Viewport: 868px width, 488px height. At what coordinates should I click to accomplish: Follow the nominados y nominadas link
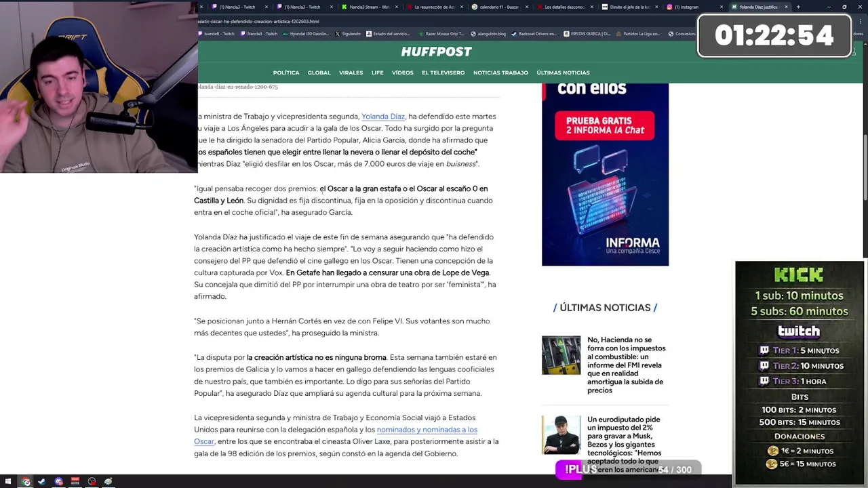tap(427, 430)
